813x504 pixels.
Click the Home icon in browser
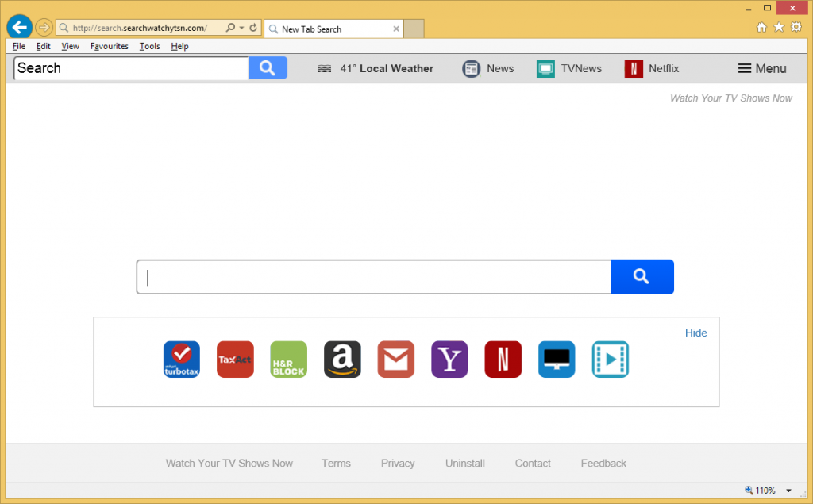(x=761, y=27)
